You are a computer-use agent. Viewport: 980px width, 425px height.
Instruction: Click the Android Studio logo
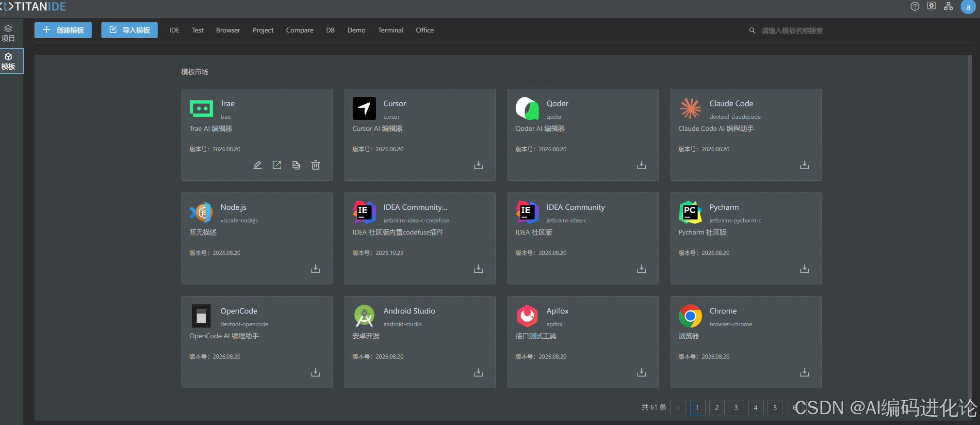364,316
